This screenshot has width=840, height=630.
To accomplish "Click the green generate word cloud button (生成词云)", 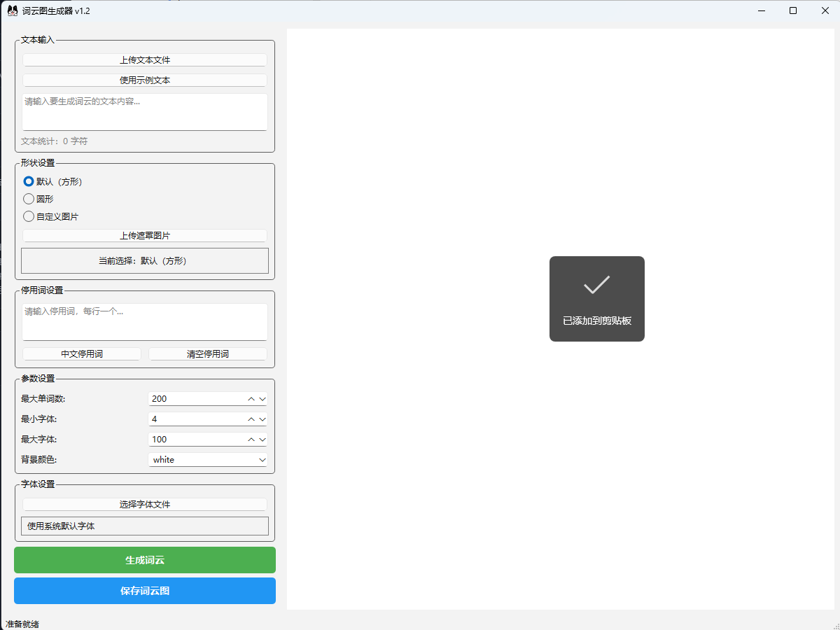I will (145, 560).
